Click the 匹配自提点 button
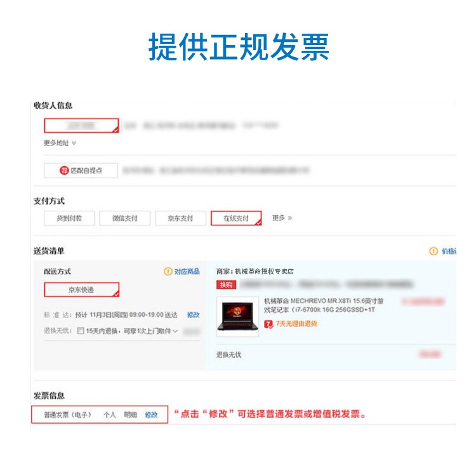 [81, 170]
